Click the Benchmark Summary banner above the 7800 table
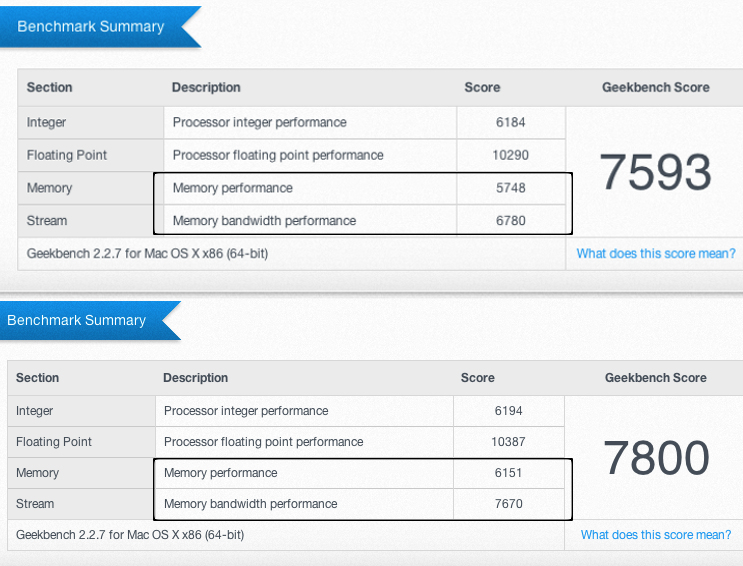 coord(77,321)
